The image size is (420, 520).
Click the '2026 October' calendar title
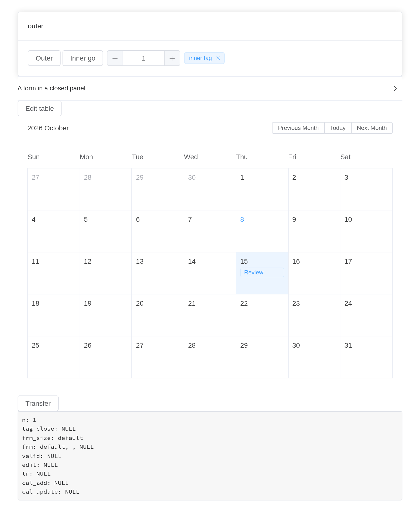(48, 128)
